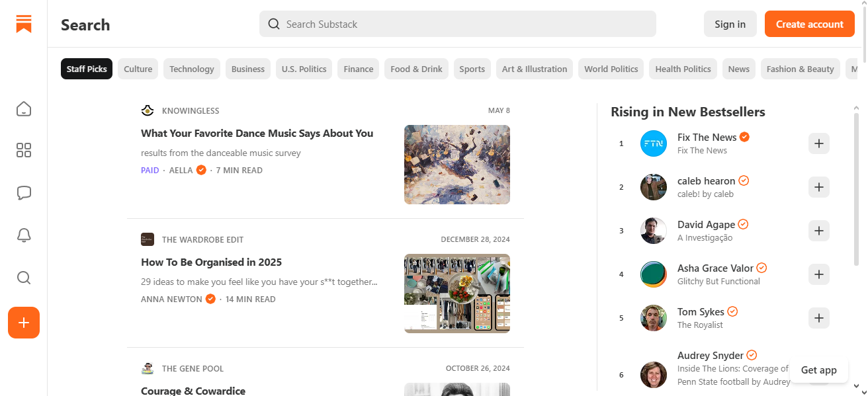This screenshot has height=396, width=868.
Task: Open article What Your Favorite Dance Music Says
Action: tap(257, 133)
